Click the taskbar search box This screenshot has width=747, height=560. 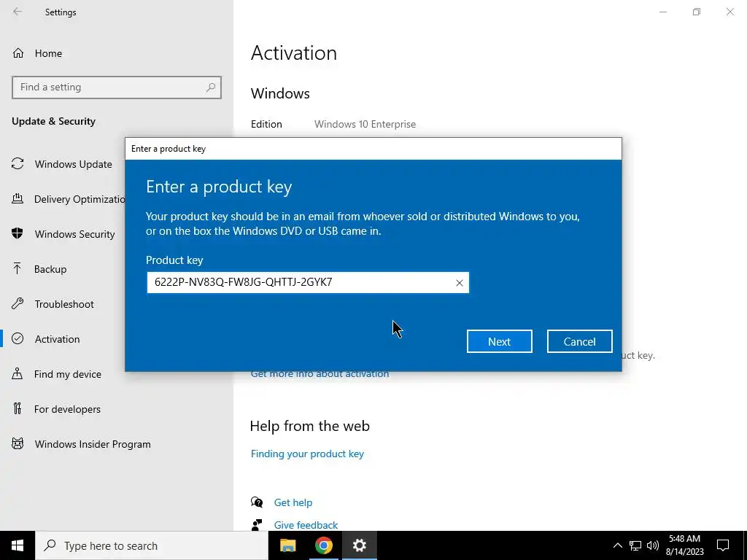point(152,545)
